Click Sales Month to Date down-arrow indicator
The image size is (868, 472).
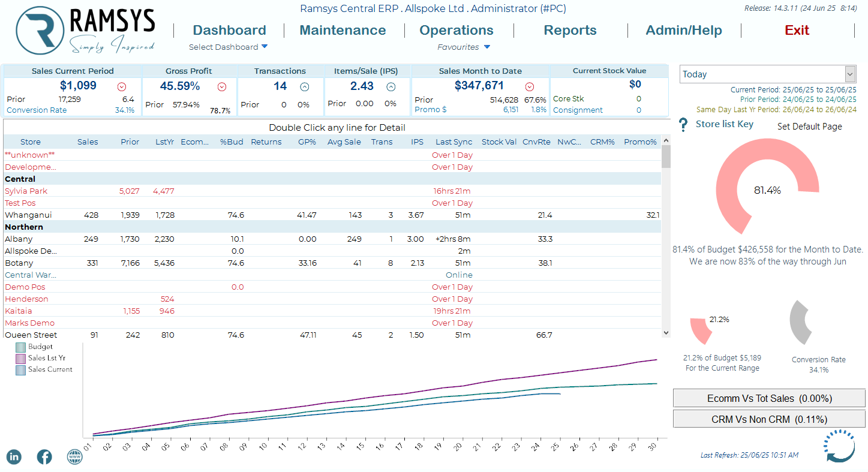[x=530, y=87]
